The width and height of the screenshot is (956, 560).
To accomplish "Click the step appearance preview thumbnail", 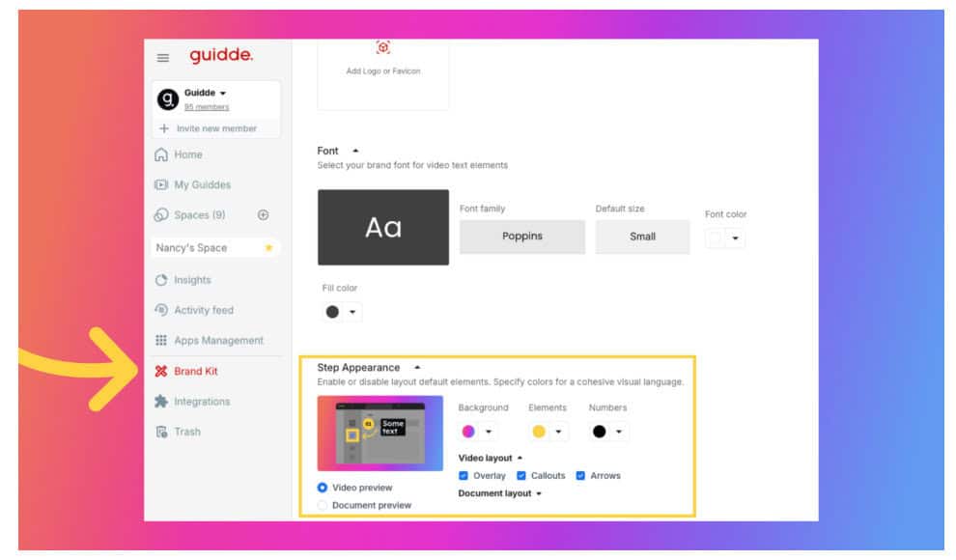I will pyautogui.click(x=380, y=434).
